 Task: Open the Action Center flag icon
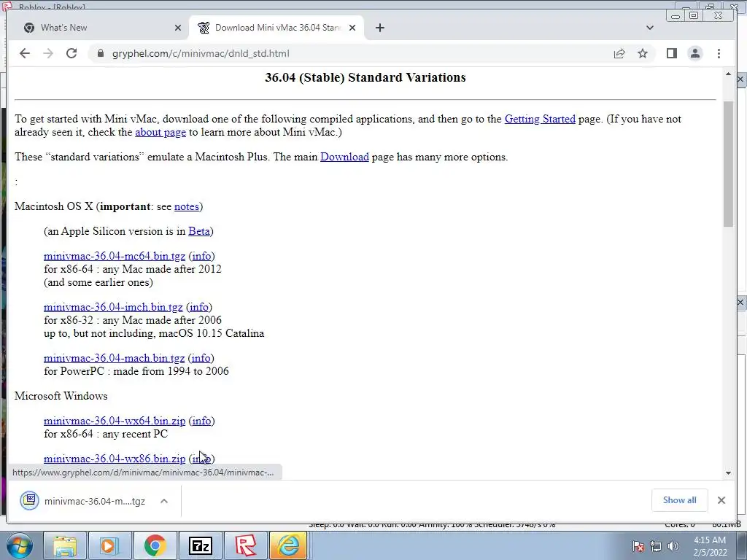pyautogui.click(x=638, y=546)
